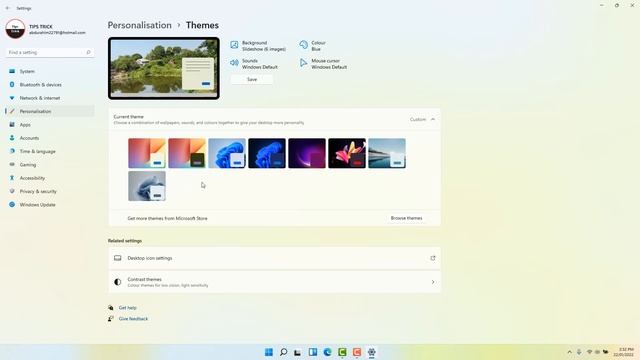Viewport: 640px width, 360px height.
Task: Go to Gaming settings
Action: pyautogui.click(x=49, y=165)
